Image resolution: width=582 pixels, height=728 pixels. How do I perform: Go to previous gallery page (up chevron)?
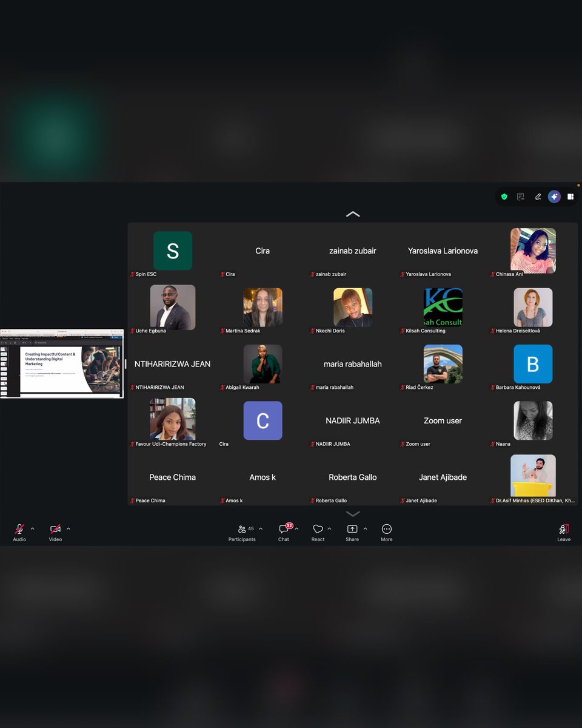point(353,214)
